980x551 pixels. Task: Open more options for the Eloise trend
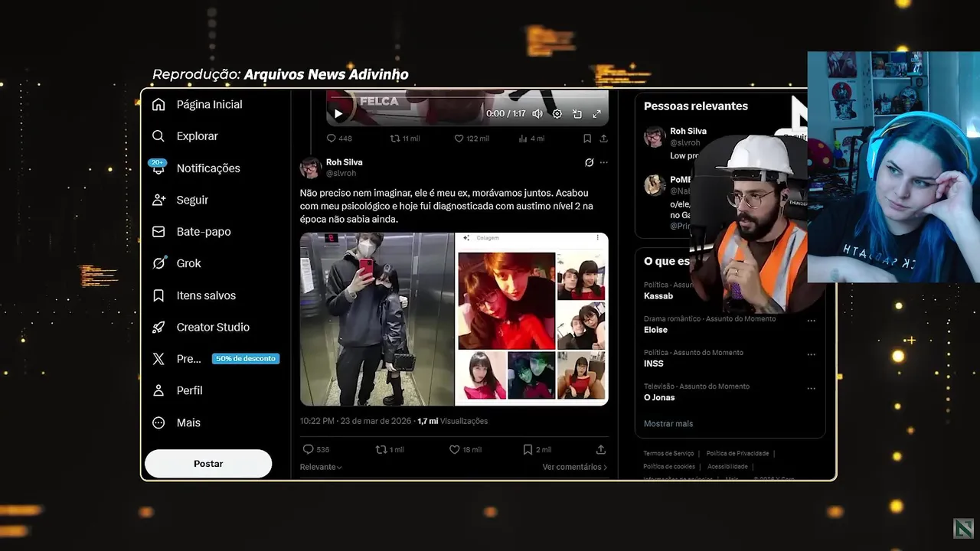812,321
